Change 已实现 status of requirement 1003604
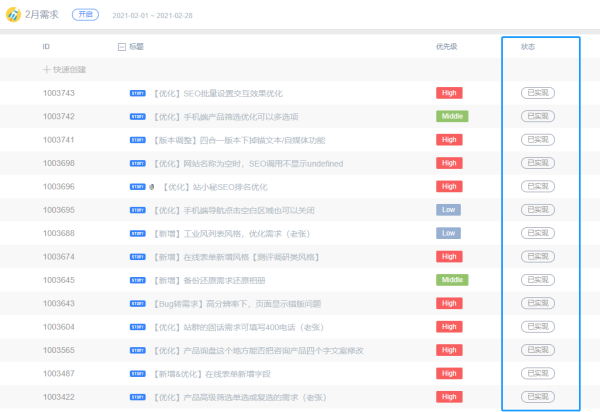This screenshot has height=412, width=600. pyautogui.click(x=539, y=327)
